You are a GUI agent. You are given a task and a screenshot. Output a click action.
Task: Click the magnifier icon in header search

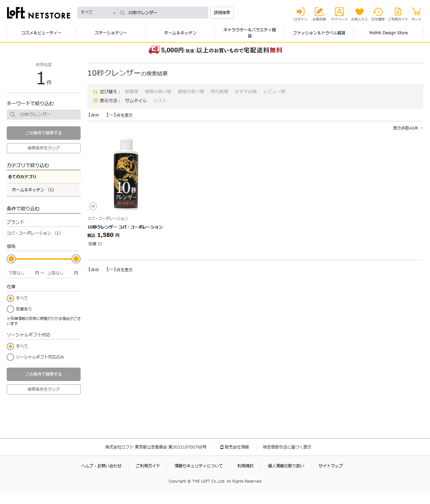click(x=122, y=13)
